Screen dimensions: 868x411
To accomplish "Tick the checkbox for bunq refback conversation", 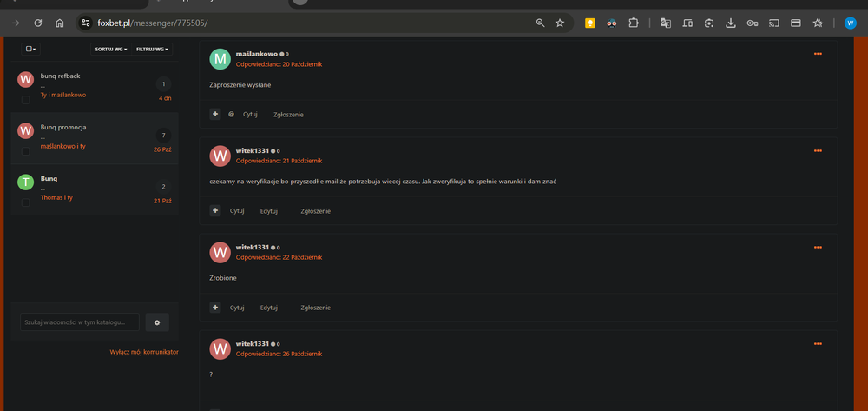I will coord(26,100).
